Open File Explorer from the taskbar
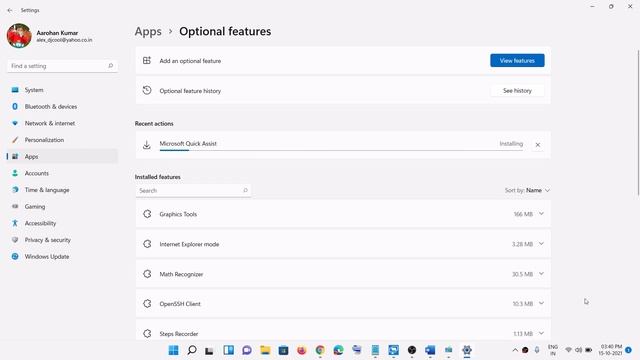Image resolution: width=640 pixels, height=360 pixels. click(x=265, y=350)
